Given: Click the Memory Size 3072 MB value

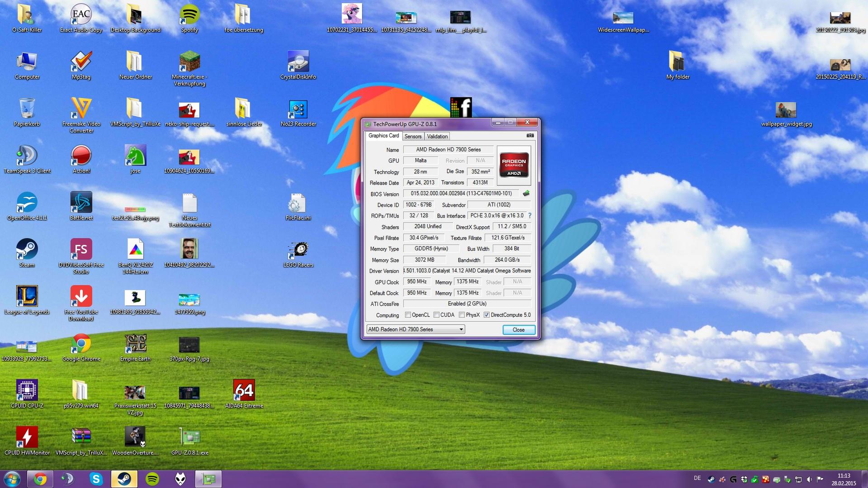Looking at the screenshot, I should (x=424, y=260).
